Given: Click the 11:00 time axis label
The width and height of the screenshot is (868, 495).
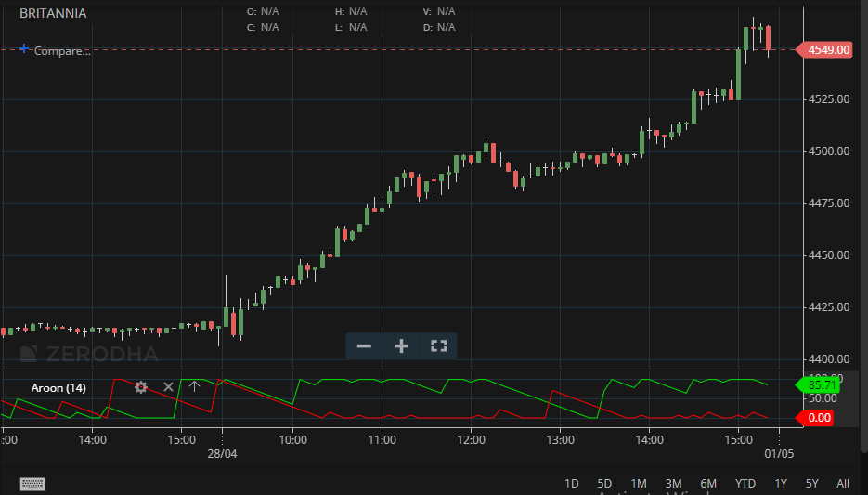Looking at the screenshot, I should pyautogui.click(x=382, y=440).
